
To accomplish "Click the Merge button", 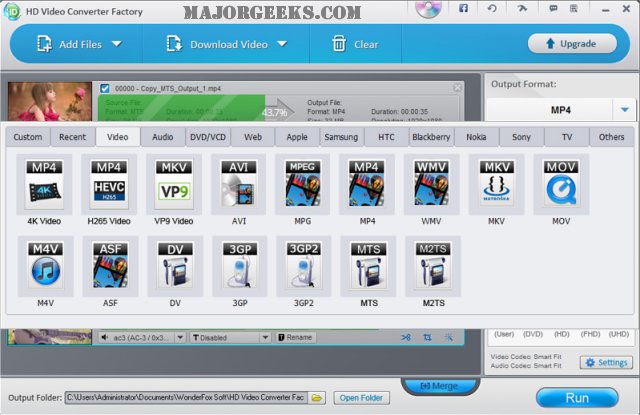I will pyautogui.click(x=440, y=386).
